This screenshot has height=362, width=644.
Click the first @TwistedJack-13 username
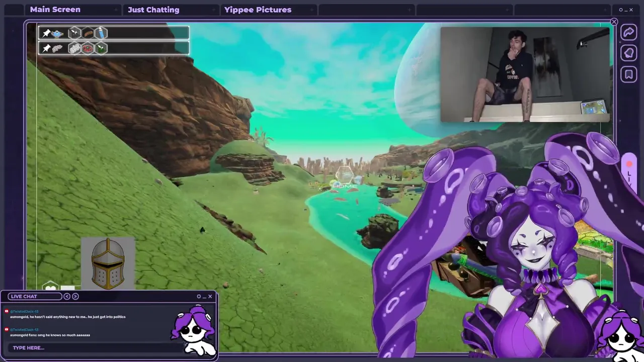click(x=24, y=311)
